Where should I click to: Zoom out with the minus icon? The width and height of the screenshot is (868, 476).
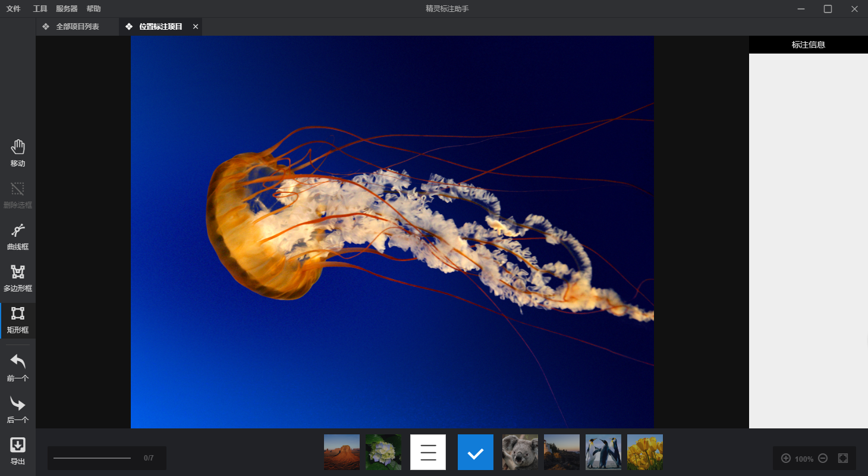pos(823,458)
